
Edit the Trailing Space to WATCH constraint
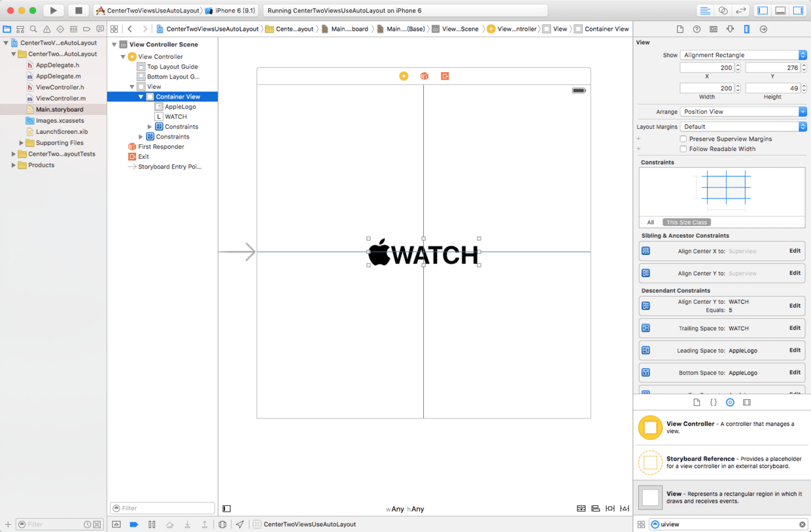(795, 328)
